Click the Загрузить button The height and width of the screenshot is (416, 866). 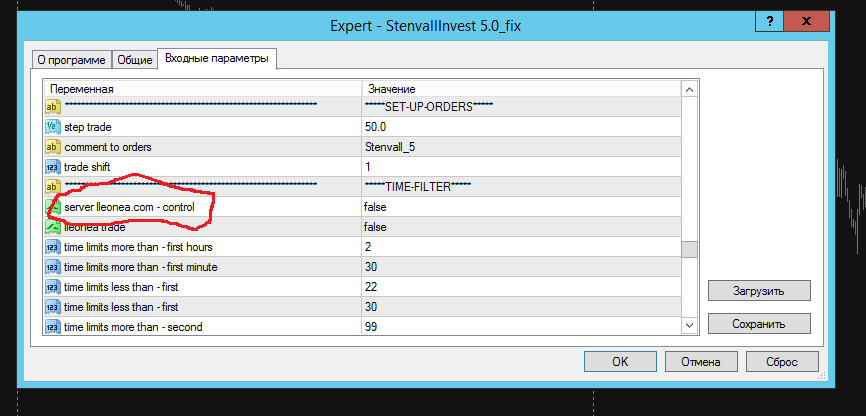[759, 291]
